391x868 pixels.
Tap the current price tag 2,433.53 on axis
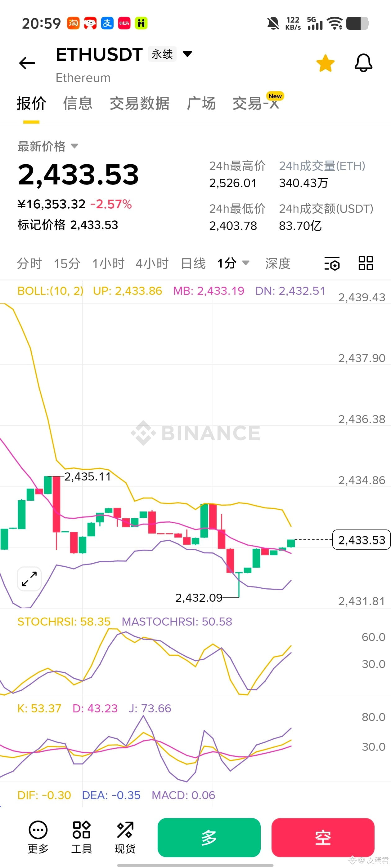click(361, 540)
